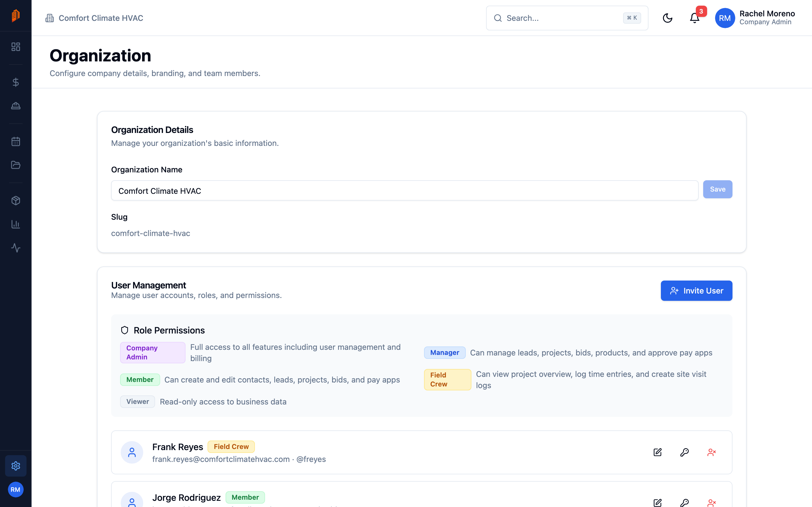Open the package box icon in sidebar
This screenshot has width=812, height=507.
(16, 201)
